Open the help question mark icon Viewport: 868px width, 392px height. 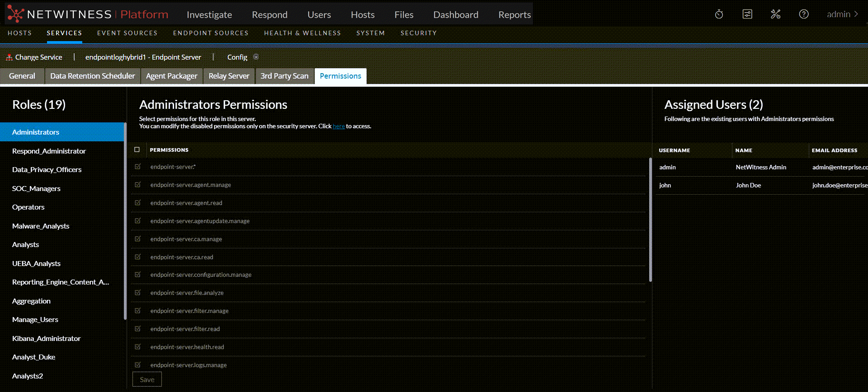[x=804, y=14]
